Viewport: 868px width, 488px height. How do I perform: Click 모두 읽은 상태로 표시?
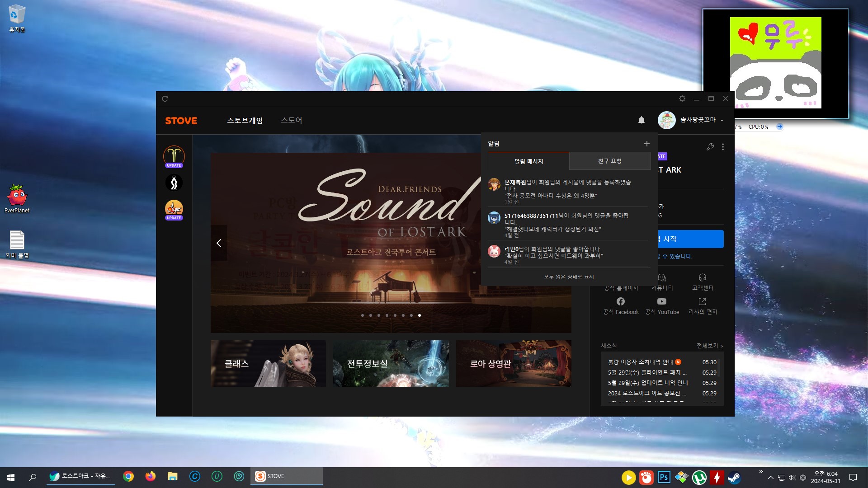569,277
